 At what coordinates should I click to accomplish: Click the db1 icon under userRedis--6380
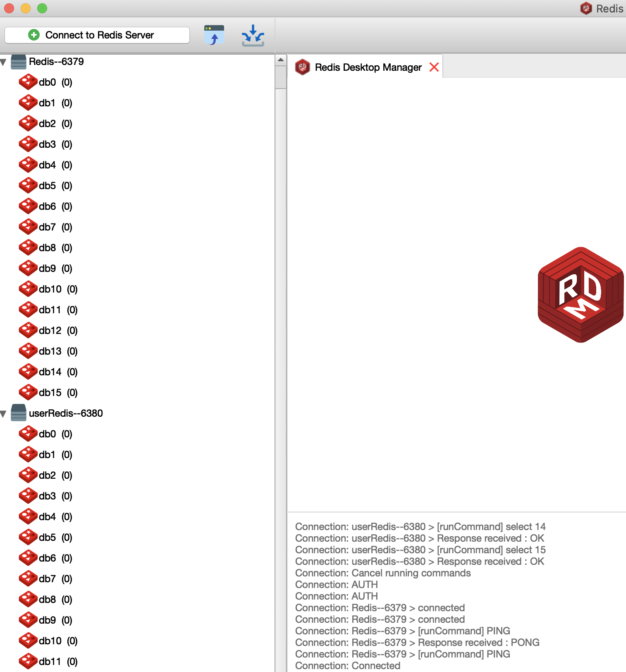28,454
